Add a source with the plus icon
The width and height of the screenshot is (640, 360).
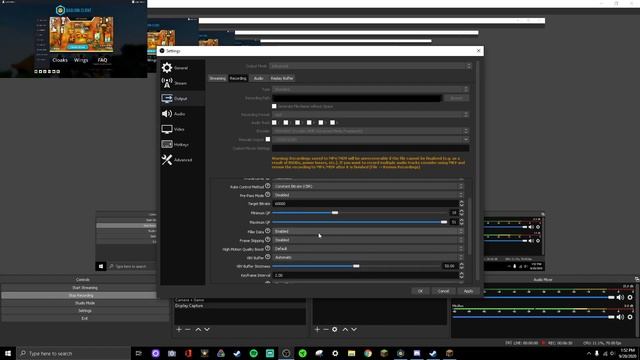click(317, 329)
